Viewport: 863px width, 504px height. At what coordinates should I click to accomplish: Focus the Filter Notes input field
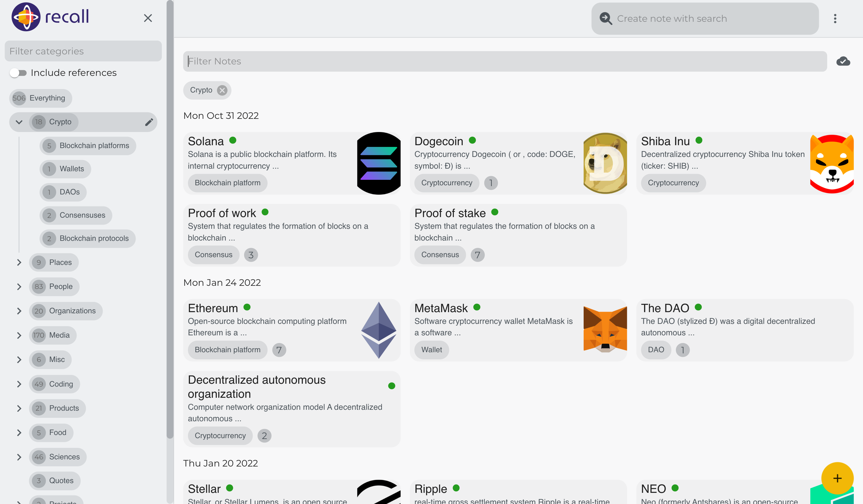pyautogui.click(x=505, y=61)
